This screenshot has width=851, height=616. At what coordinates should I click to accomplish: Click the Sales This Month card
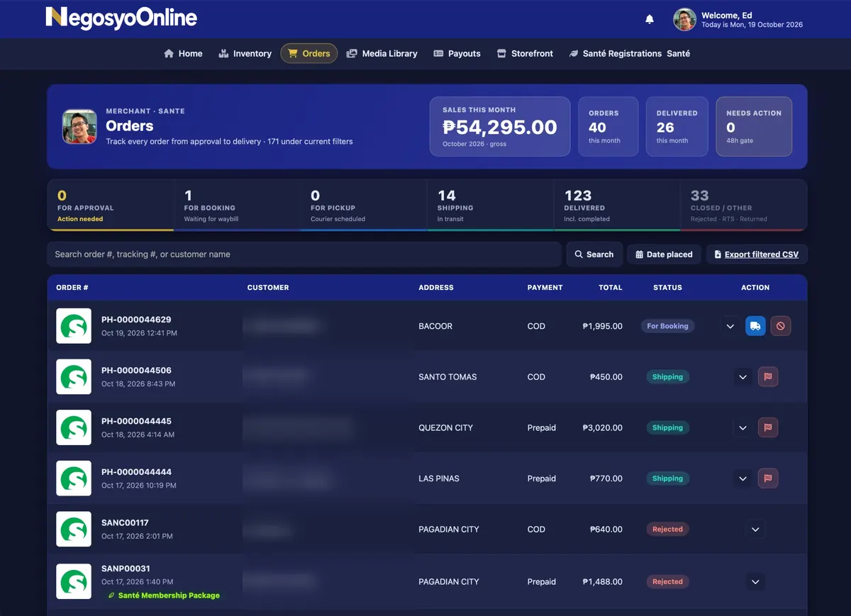[x=500, y=126]
